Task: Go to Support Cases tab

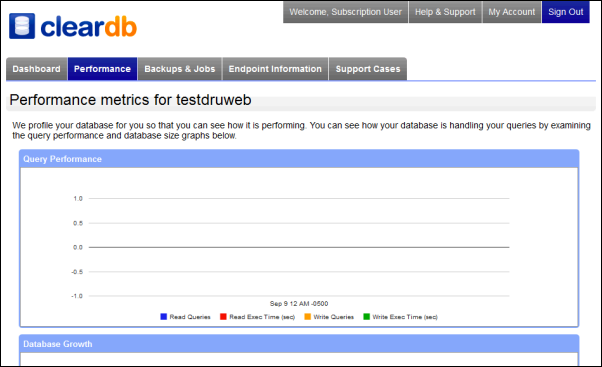Action: click(x=368, y=69)
